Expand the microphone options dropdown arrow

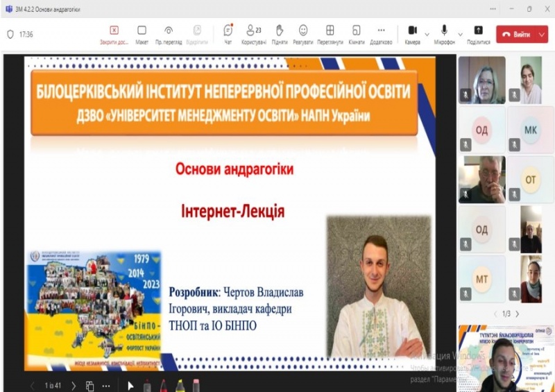460,33
